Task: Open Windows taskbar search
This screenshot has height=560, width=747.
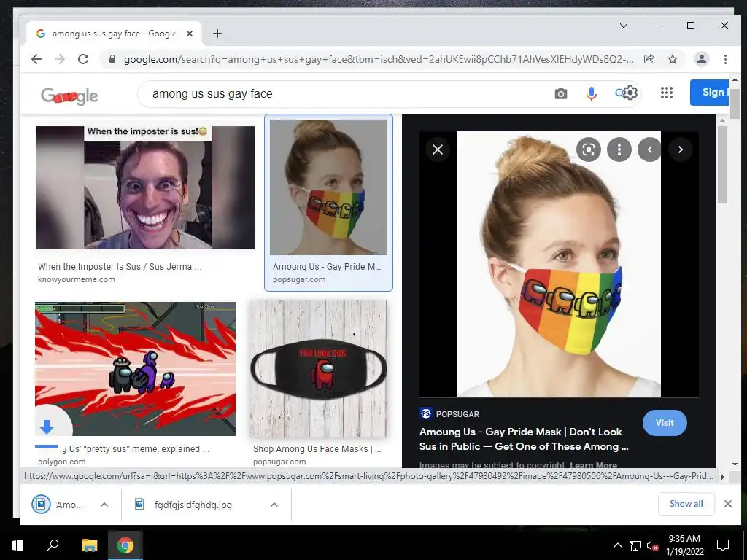Action: (53, 545)
